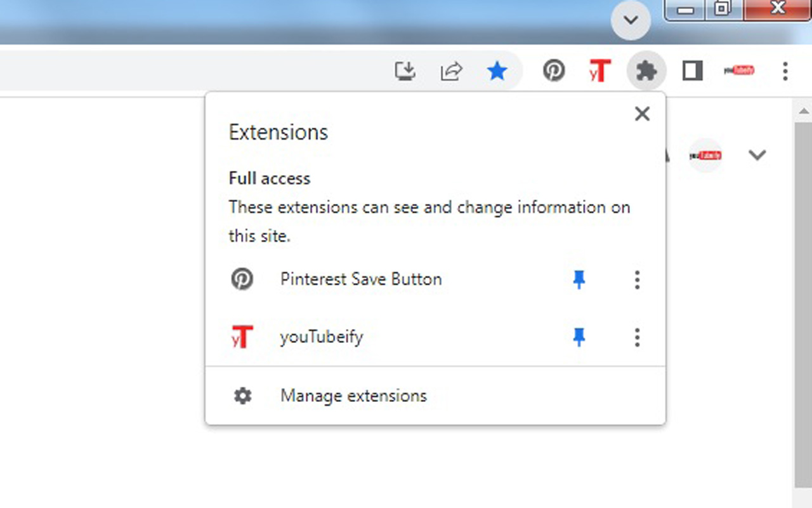
Task: Open Chrome's three-dot browser menu
Action: (785, 72)
